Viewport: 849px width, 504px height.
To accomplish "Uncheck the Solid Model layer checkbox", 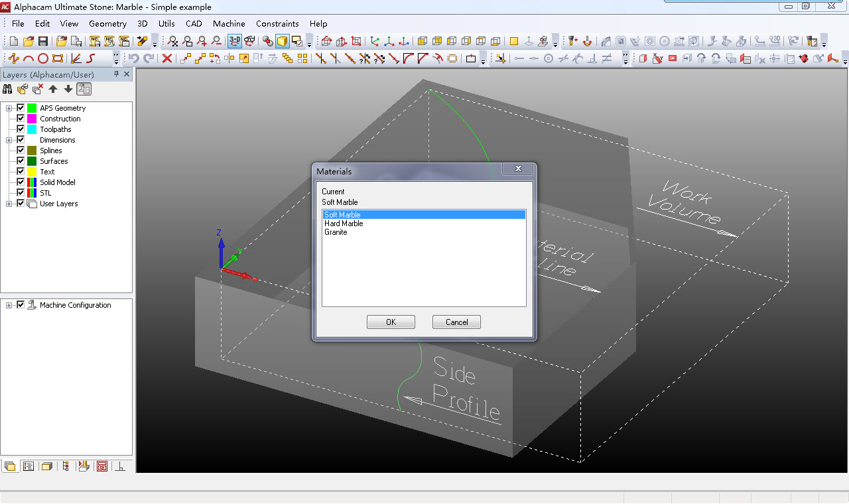I will pyautogui.click(x=21, y=182).
